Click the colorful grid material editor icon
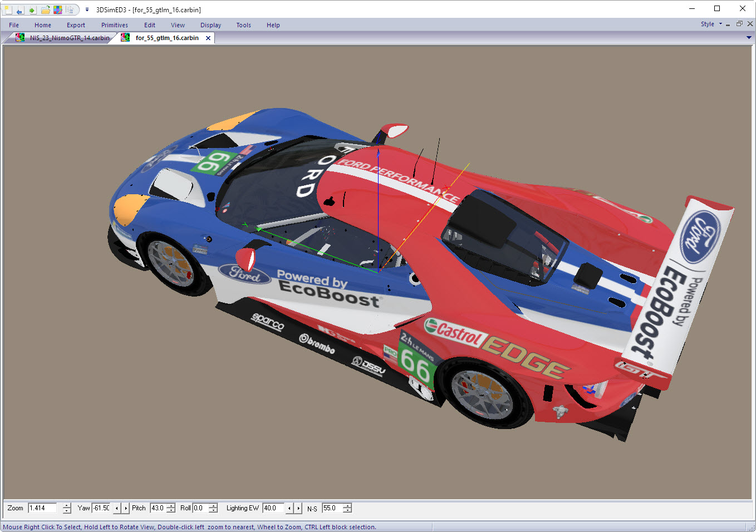 click(x=58, y=9)
